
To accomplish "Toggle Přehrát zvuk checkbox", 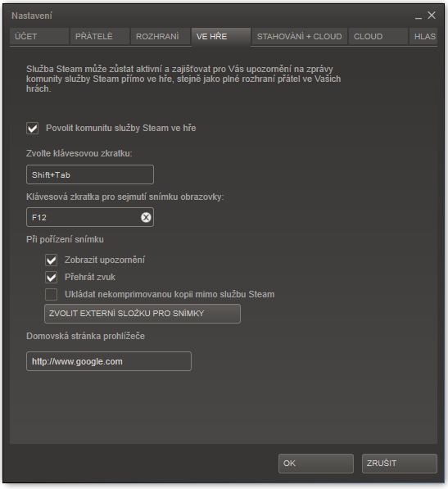I will pos(51,277).
